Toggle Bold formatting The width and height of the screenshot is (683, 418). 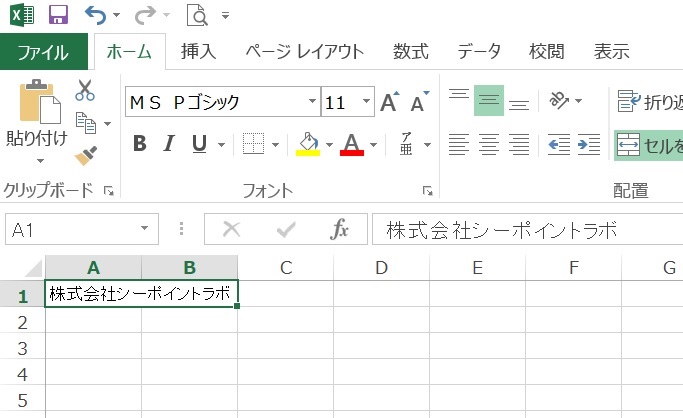coord(140,144)
